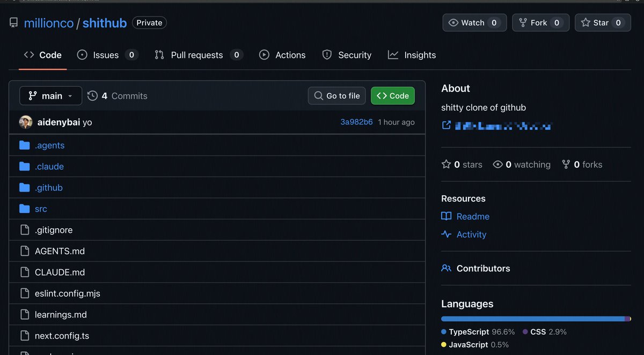Image resolution: width=644 pixels, height=355 pixels.
Task: Watch the repository with Watch button
Action: click(x=474, y=23)
